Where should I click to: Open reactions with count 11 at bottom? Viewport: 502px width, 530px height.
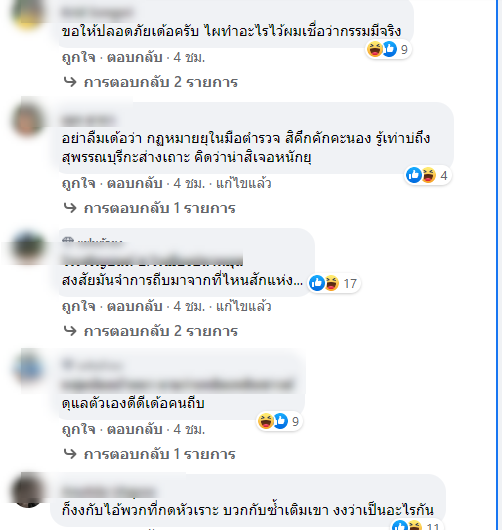click(x=416, y=525)
